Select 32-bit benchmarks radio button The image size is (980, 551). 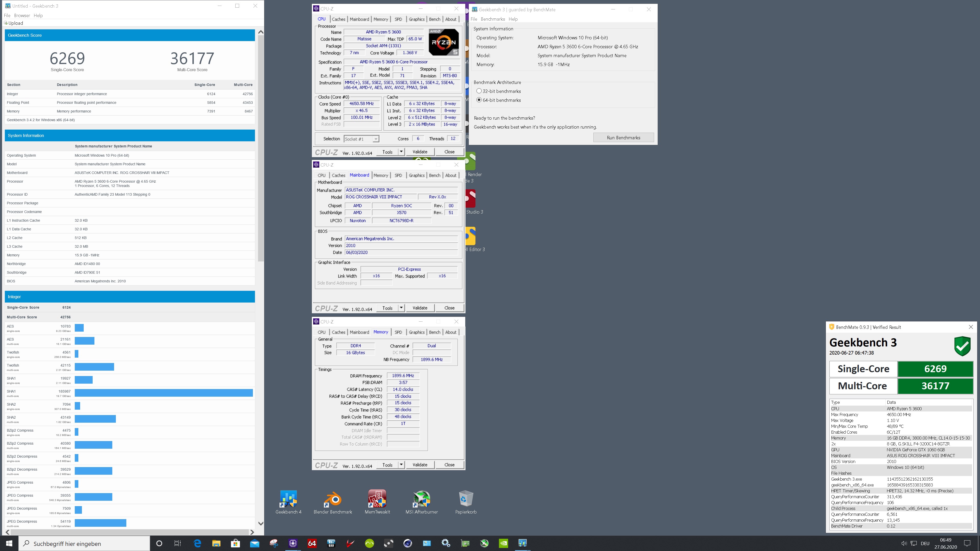click(x=479, y=91)
